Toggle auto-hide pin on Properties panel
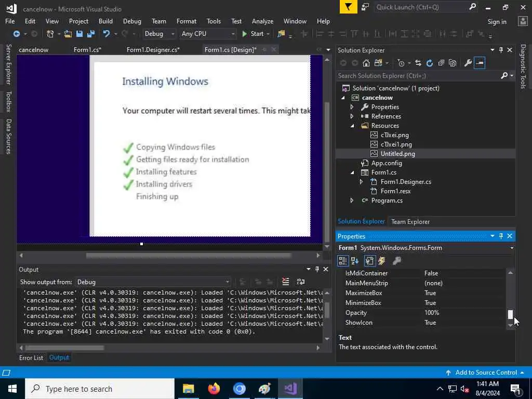 501,236
